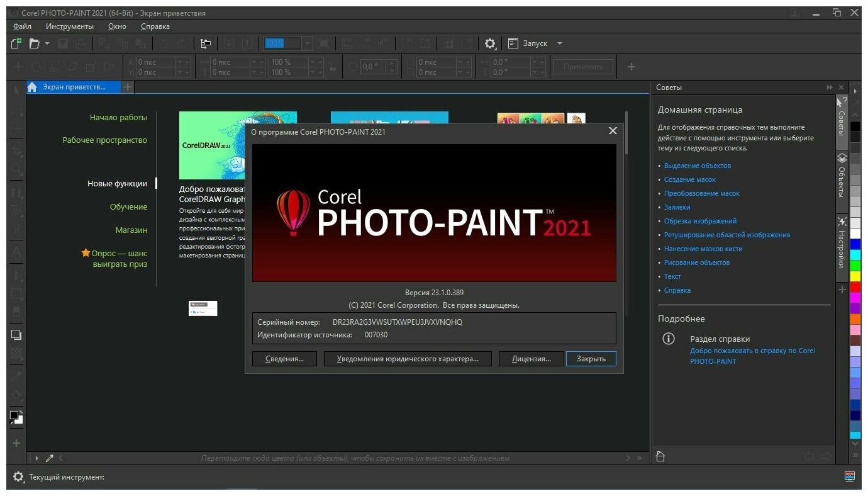
Task: Open the Нанесение мазков кисти help topic
Action: point(703,249)
